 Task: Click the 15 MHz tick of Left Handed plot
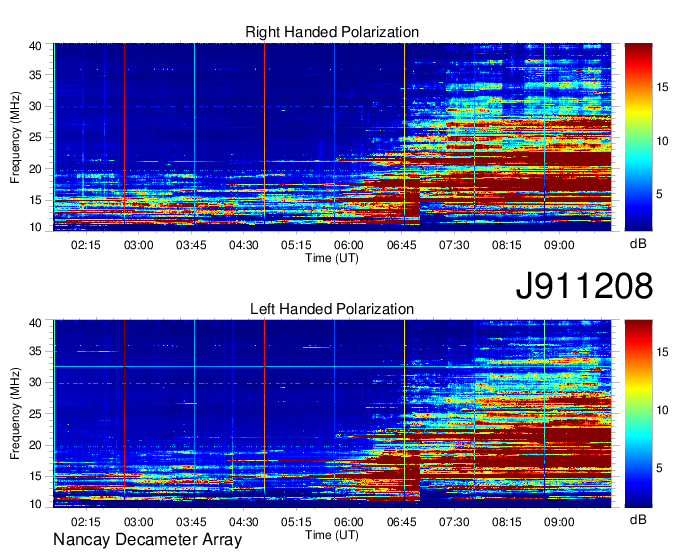(35, 477)
